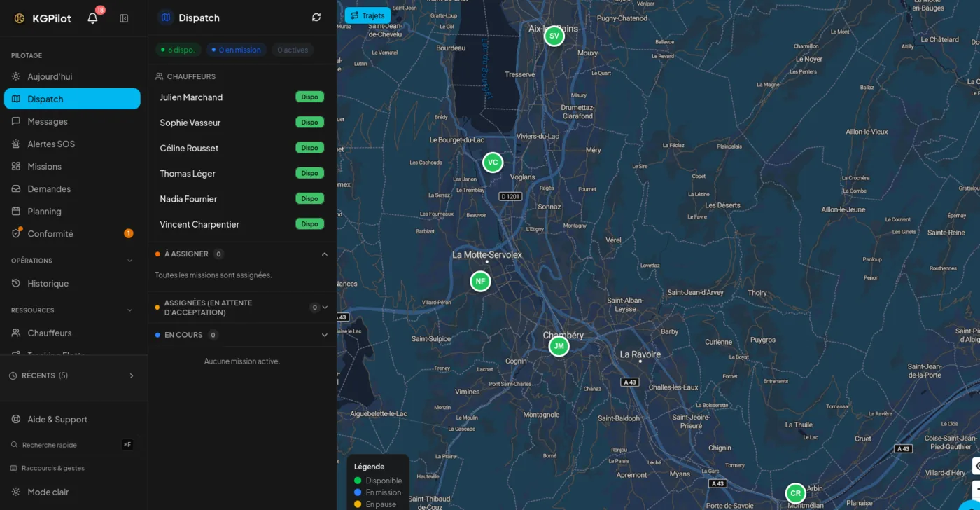
Task: Collapse the RESSOURCES group chevron
Action: [129, 310]
